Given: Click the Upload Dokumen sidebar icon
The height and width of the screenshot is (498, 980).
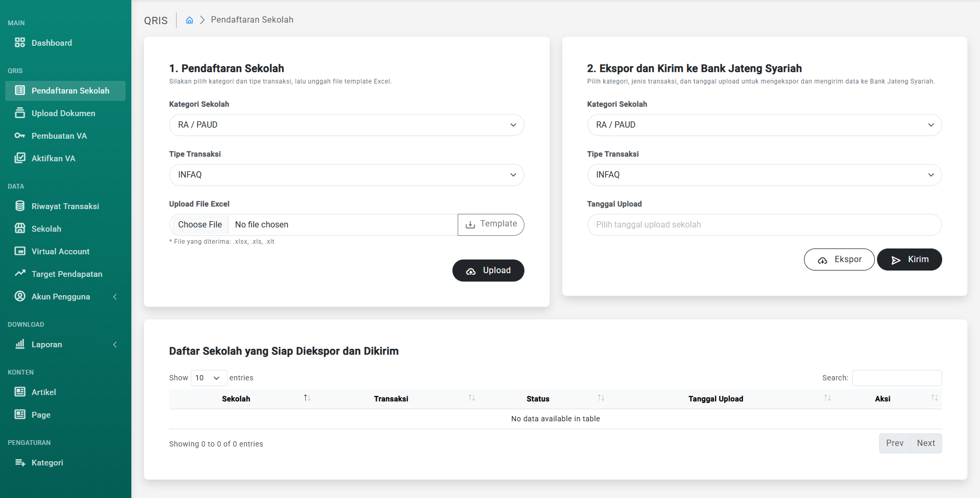Looking at the screenshot, I should pyautogui.click(x=20, y=113).
